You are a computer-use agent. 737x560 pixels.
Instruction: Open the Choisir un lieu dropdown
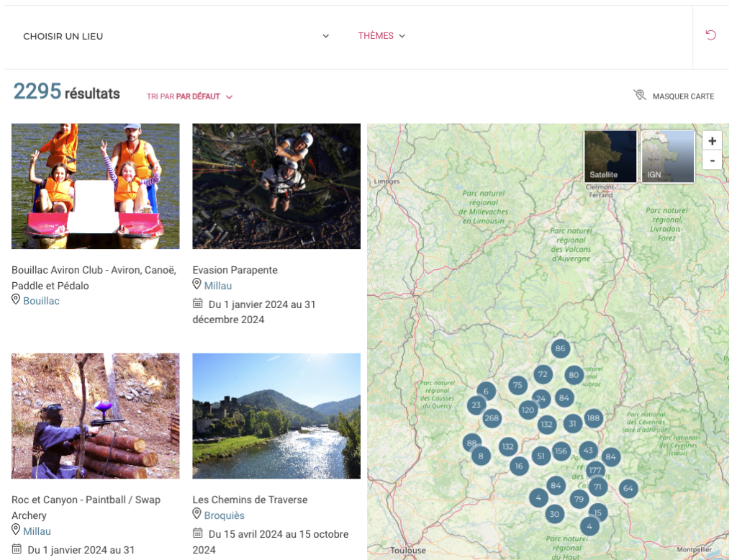[x=176, y=36]
